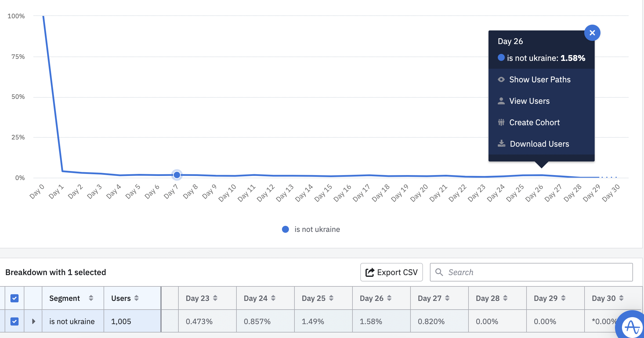The image size is (644, 338).
Task: Expand the 'is not ukraine' segment row
Action: point(34,321)
